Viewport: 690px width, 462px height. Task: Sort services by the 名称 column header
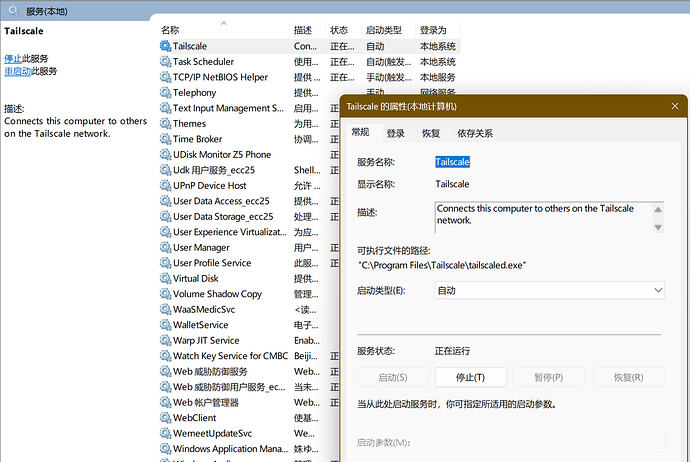pyautogui.click(x=170, y=30)
